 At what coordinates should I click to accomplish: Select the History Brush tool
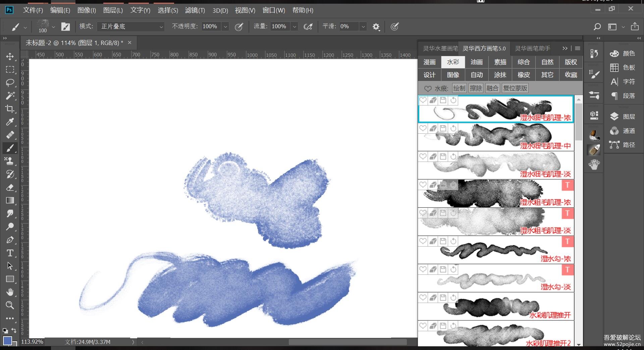pyautogui.click(x=10, y=174)
